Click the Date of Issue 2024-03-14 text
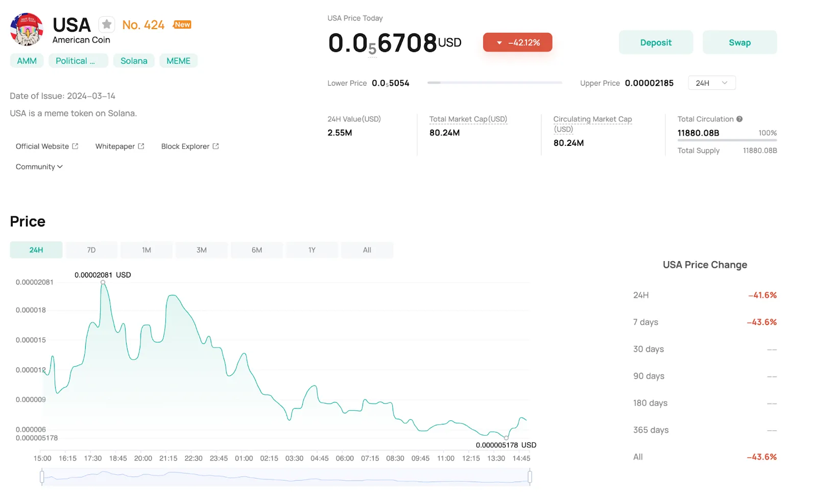817x504 pixels. [x=62, y=96]
